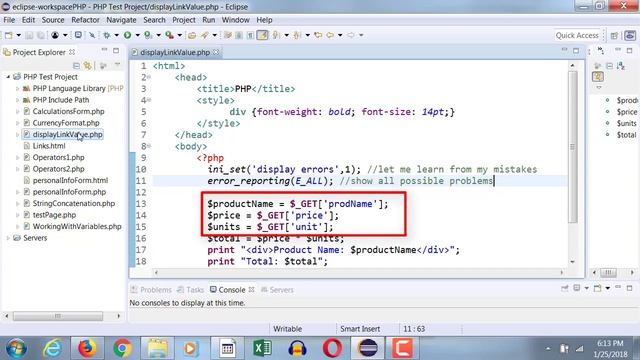Click the editor vertical scrollbar thumb
Image resolution: width=640 pixels, height=360 pixels.
click(x=573, y=147)
